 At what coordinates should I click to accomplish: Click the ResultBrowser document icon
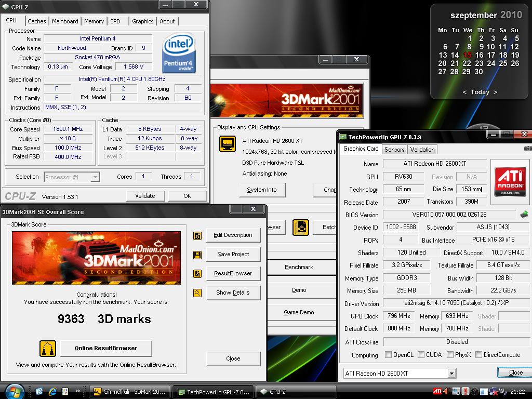(197, 273)
